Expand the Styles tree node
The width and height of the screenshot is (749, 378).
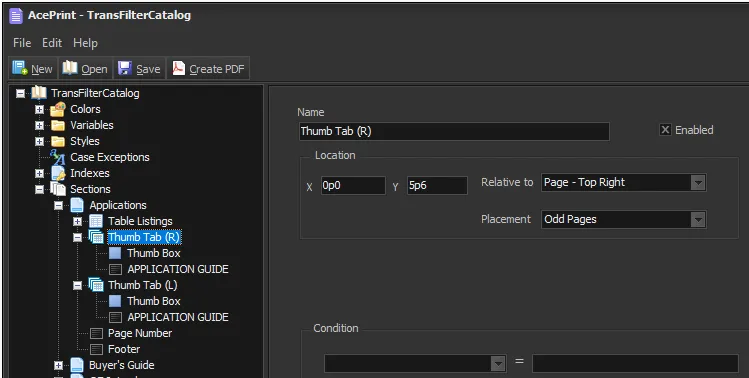coord(39,141)
